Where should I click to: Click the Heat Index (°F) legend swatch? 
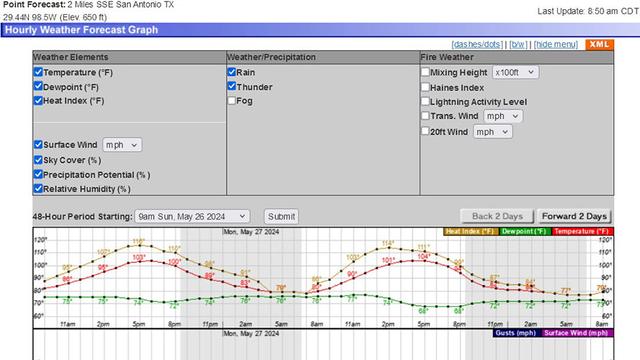[x=471, y=231]
